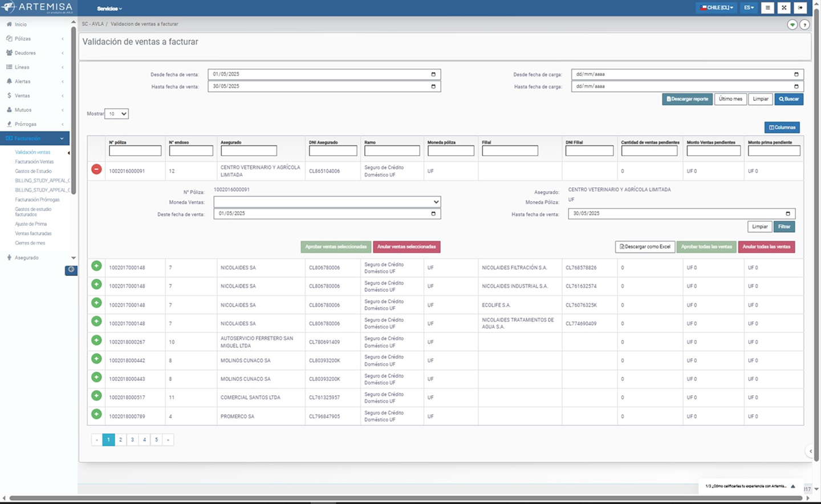Click the fullscreen icon in top bar
This screenshot has height=504, width=821.
[x=784, y=8]
